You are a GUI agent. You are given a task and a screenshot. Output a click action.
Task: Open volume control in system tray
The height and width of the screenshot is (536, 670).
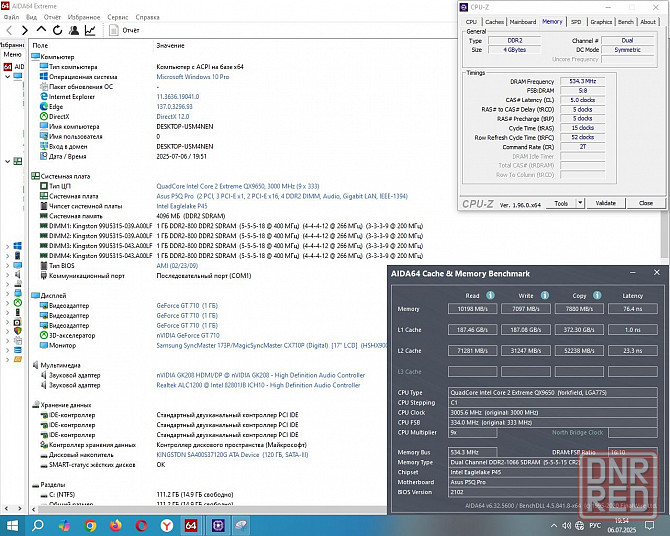(x=566, y=526)
